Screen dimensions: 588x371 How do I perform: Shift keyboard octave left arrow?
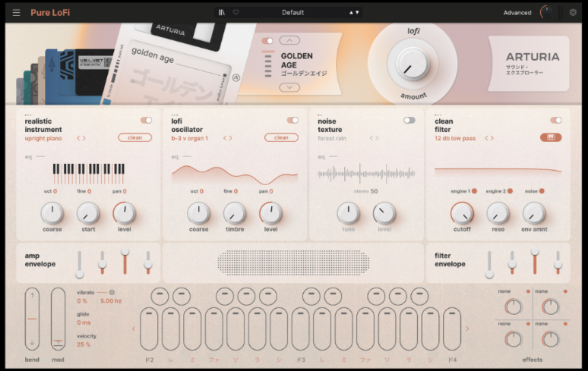[x=134, y=329]
